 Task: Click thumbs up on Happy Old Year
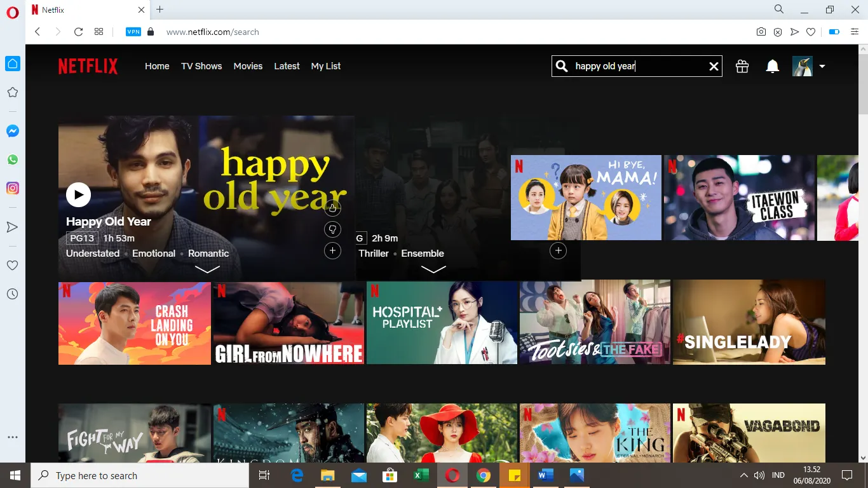(332, 208)
